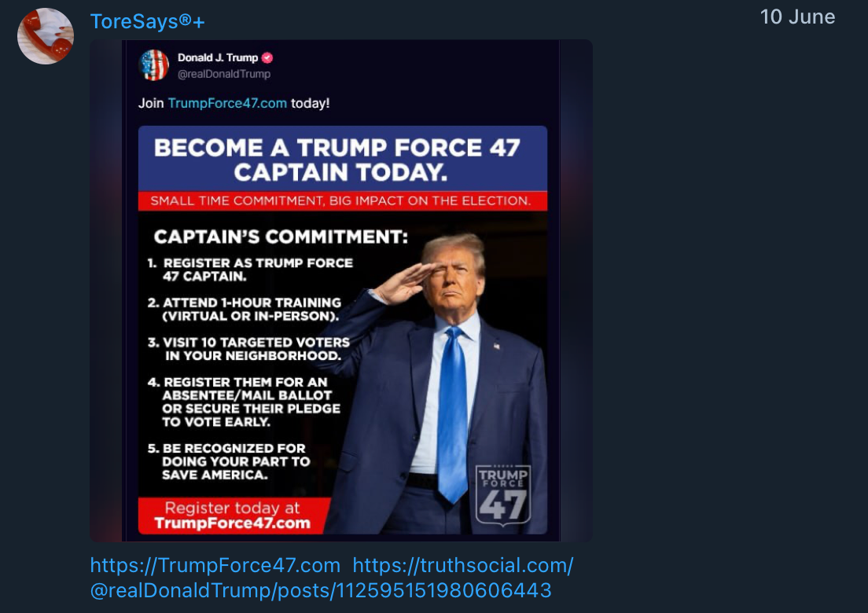Click the '10 June' timestamp
The height and width of the screenshot is (613, 868).
797,17
